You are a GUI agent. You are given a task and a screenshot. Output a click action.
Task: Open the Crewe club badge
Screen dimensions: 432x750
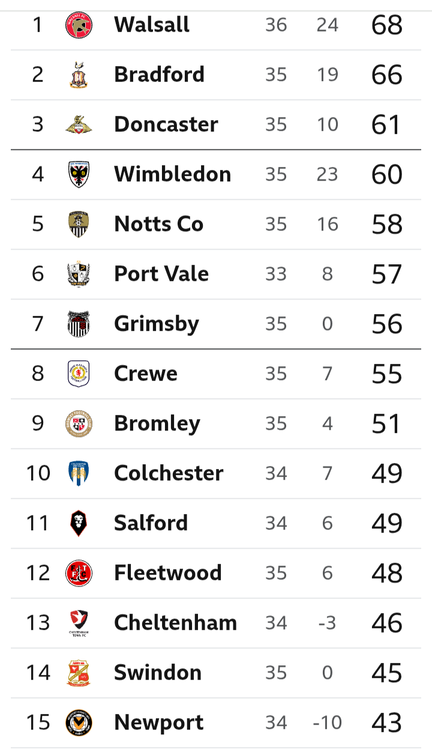coord(79,374)
